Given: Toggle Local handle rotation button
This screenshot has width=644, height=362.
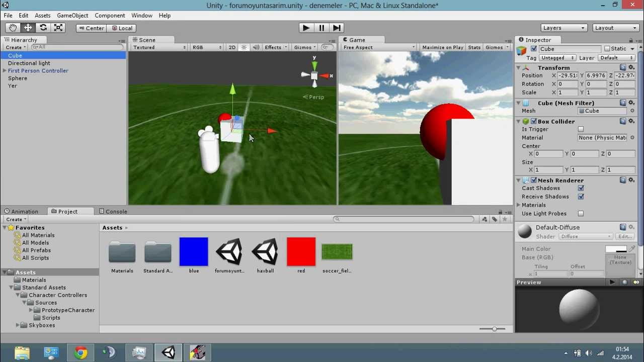Looking at the screenshot, I should [121, 28].
